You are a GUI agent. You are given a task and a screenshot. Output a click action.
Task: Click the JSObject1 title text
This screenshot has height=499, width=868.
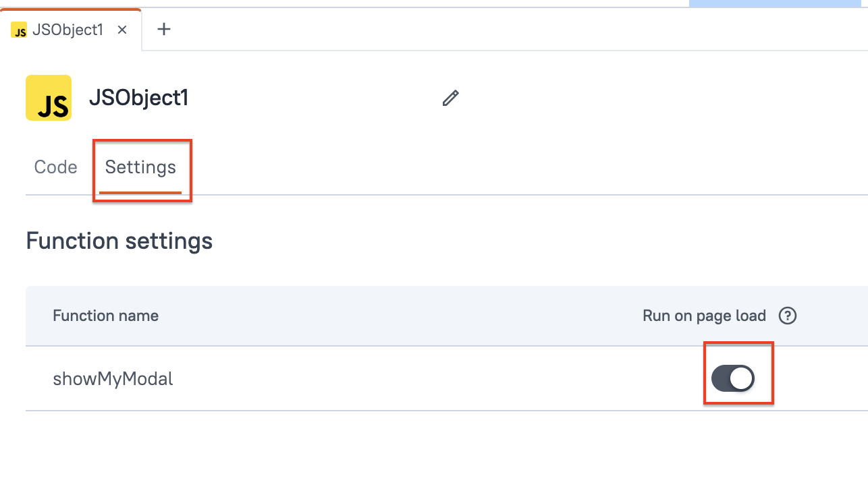(138, 98)
